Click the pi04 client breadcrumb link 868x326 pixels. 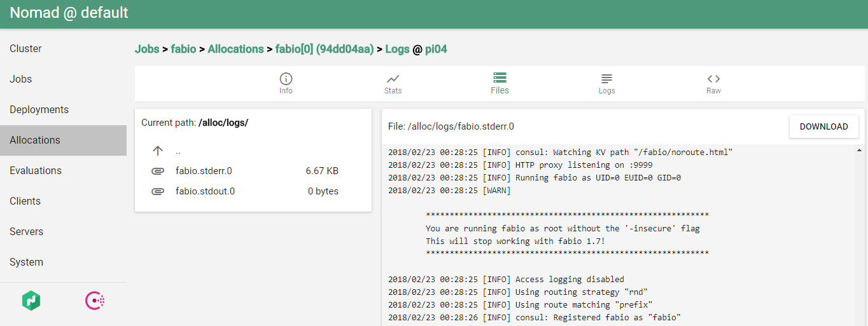pos(436,50)
